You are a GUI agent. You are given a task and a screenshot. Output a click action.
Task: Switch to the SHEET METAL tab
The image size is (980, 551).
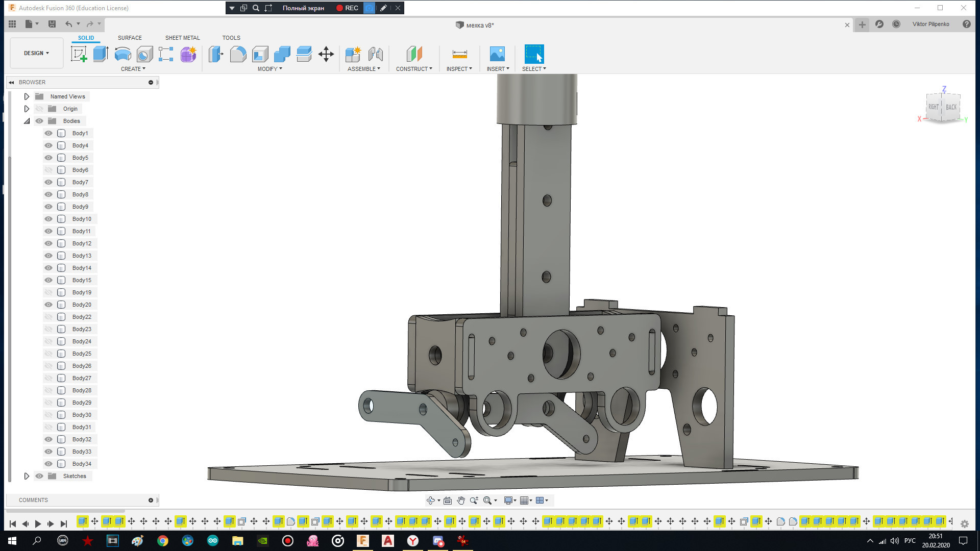[182, 38]
